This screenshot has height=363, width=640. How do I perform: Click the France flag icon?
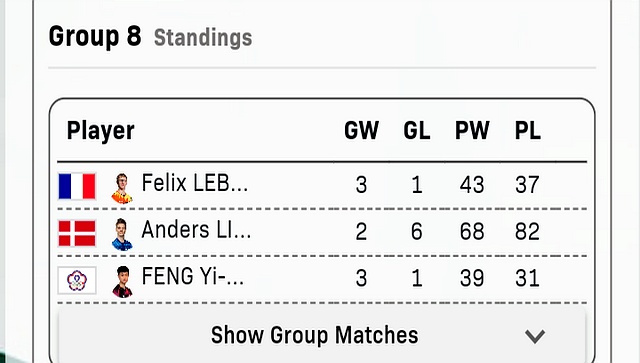tap(77, 186)
